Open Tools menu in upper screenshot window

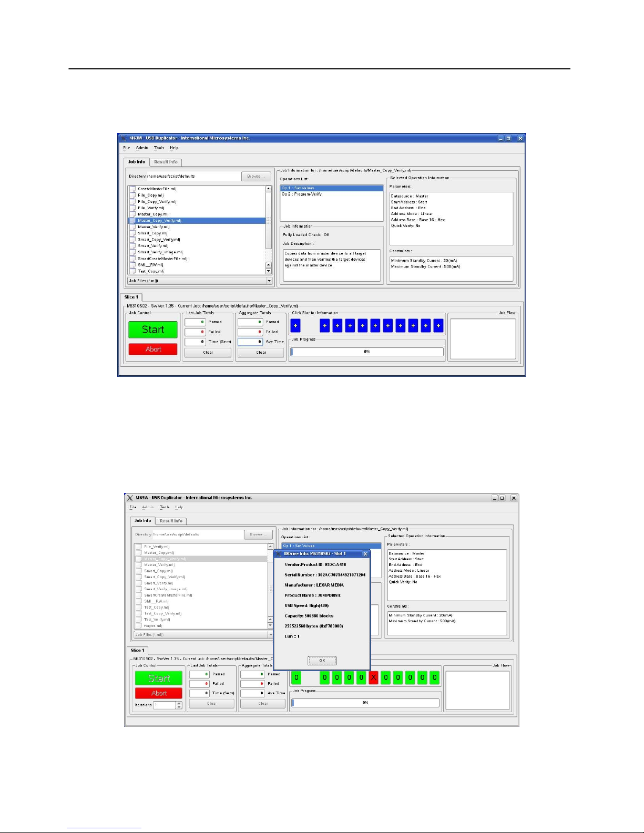tap(159, 148)
